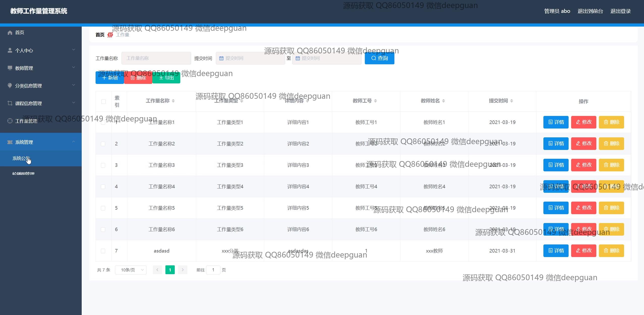
Task: Click date 2021-03-31 cell
Action: pyautogui.click(x=502, y=251)
